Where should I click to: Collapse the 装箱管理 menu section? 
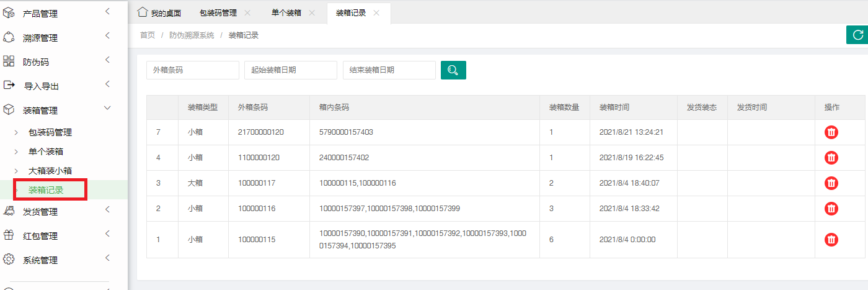click(107, 109)
